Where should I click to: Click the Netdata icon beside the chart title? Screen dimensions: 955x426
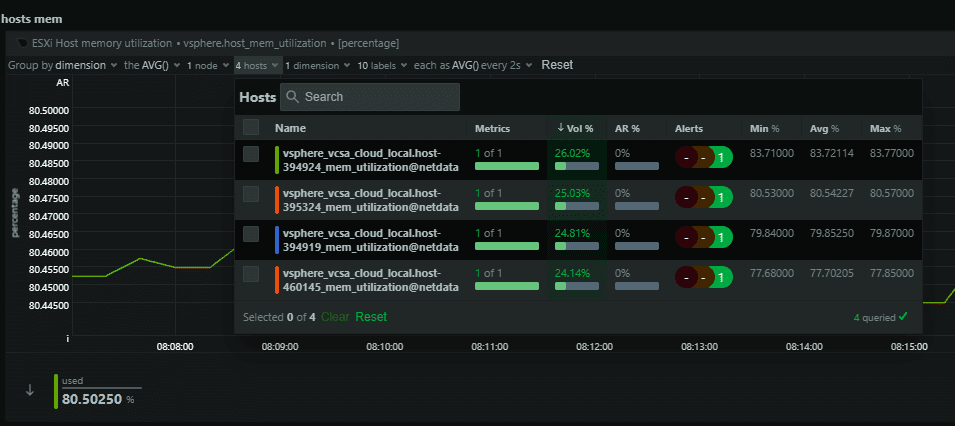click(x=20, y=43)
